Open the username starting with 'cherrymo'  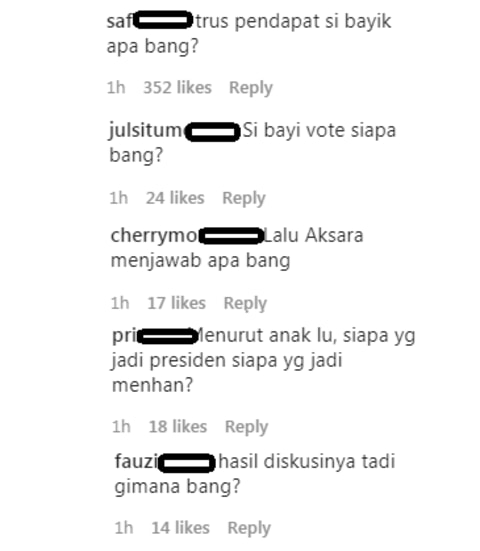coord(187,235)
